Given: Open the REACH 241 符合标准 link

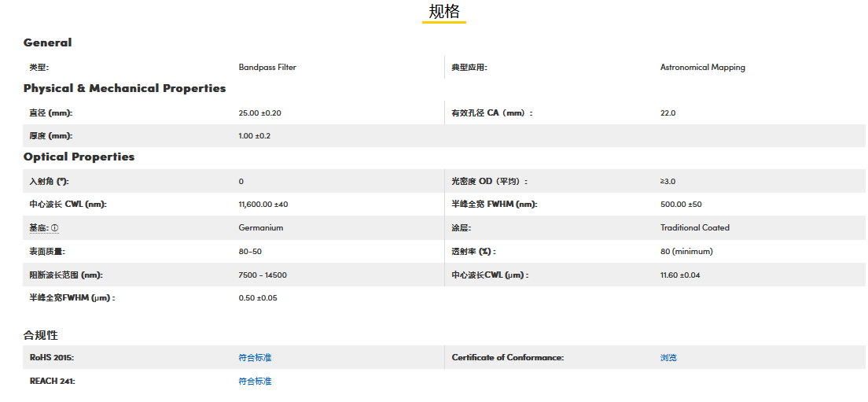Looking at the screenshot, I should (255, 382).
